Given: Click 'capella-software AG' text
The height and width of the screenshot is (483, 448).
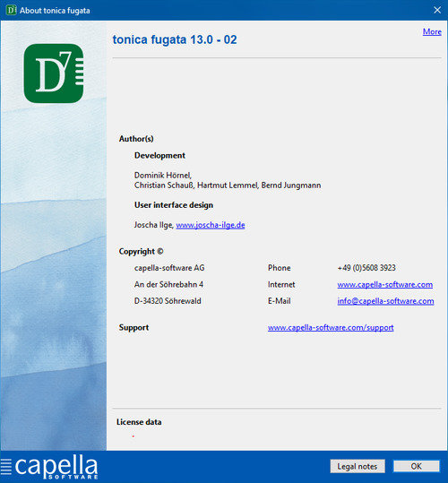Looking at the screenshot, I should (169, 268).
